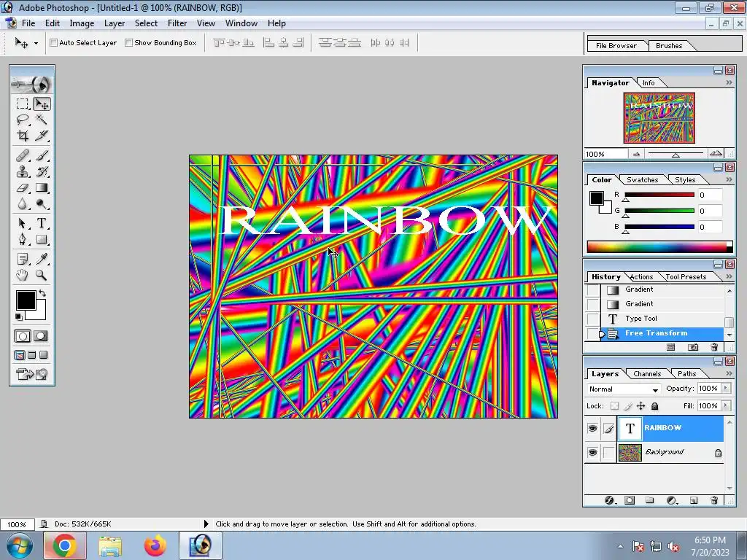Click the zoom percentage field in status bar
This screenshot has width=747, height=560.
coord(17,524)
